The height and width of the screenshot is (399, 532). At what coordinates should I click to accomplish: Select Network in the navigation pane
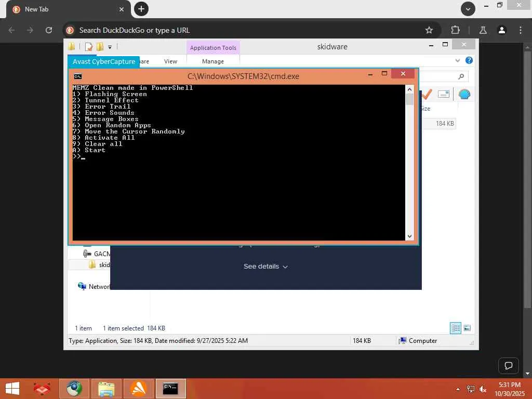click(95, 286)
